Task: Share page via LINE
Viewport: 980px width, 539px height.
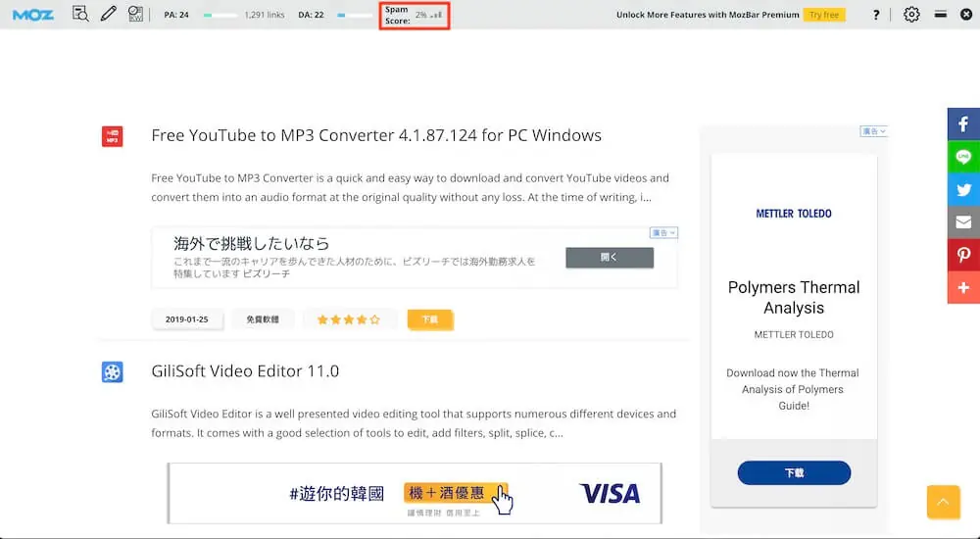Action: [x=963, y=157]
